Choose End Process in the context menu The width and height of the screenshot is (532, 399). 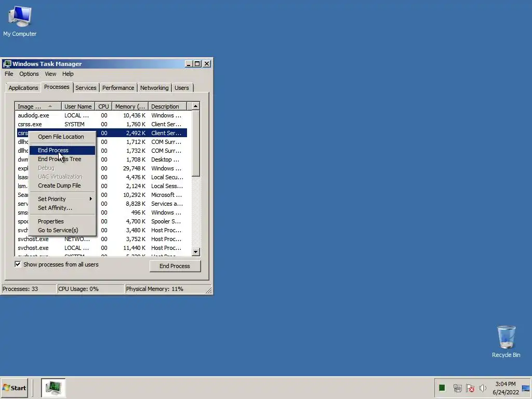(62, 150)
